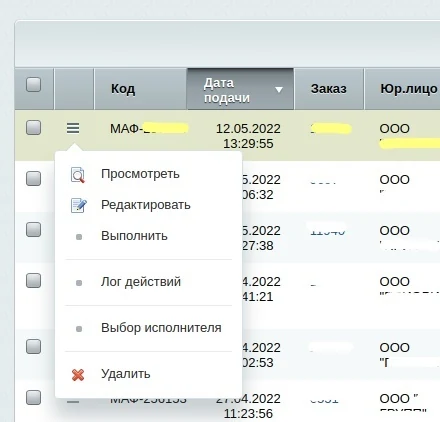Click the ООО cell in first row
This screenshot has width=440, height=422.
(395, 129)
